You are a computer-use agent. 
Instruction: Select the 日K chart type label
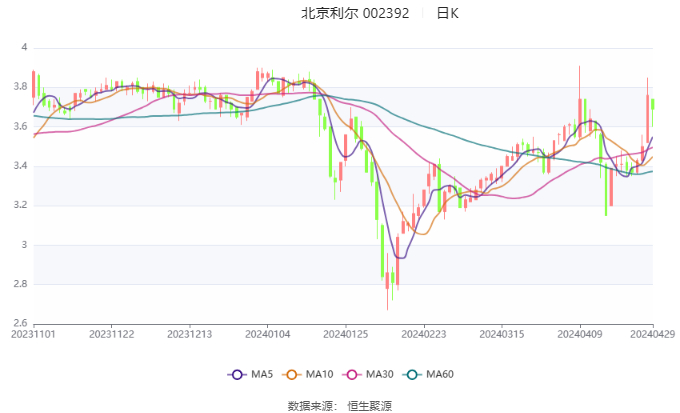click(x=447, y=14)
